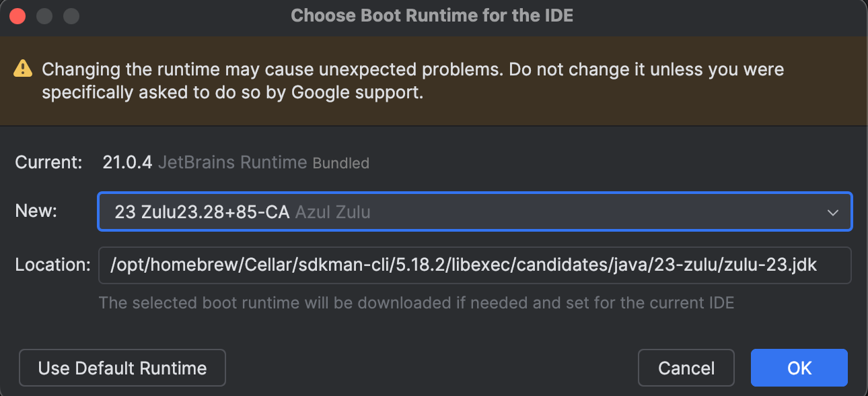Cancel the boot runtime change
The height and width of the screenshot is (396, 868).
686,368
